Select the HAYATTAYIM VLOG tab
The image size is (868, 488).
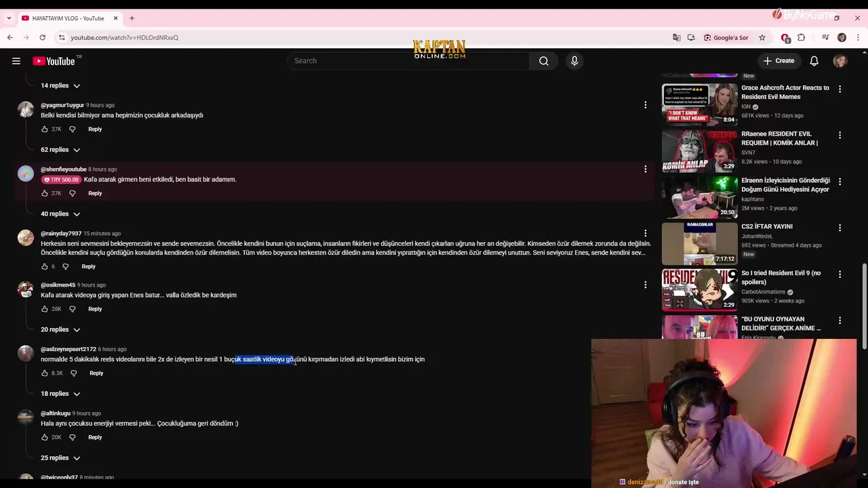coord(68,18)
